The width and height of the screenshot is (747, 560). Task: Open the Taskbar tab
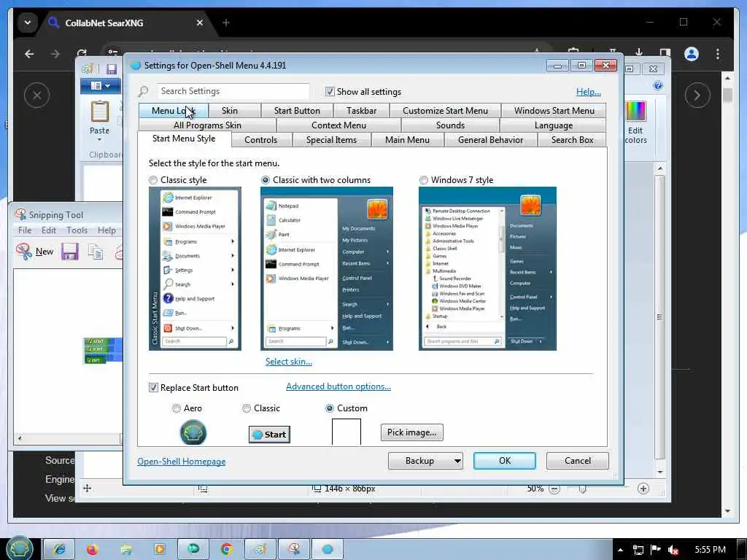tap(361, 111)
